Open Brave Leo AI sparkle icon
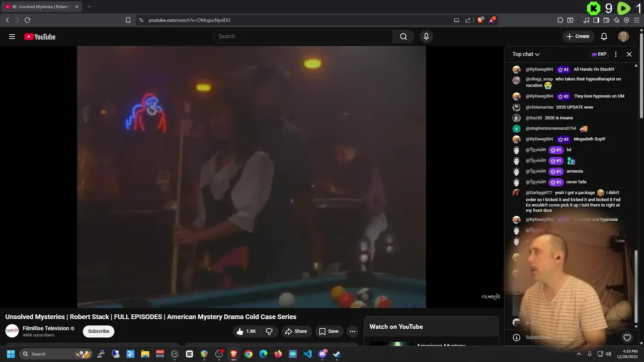The image size is (644, 362). [x=616, y=20]
